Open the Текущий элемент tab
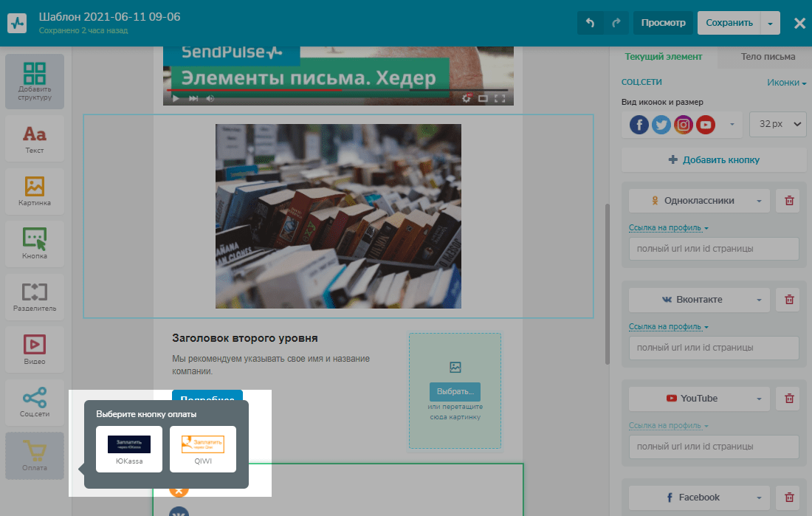The width and height of the screenshot is (812, 516). (x=663, y=57)
